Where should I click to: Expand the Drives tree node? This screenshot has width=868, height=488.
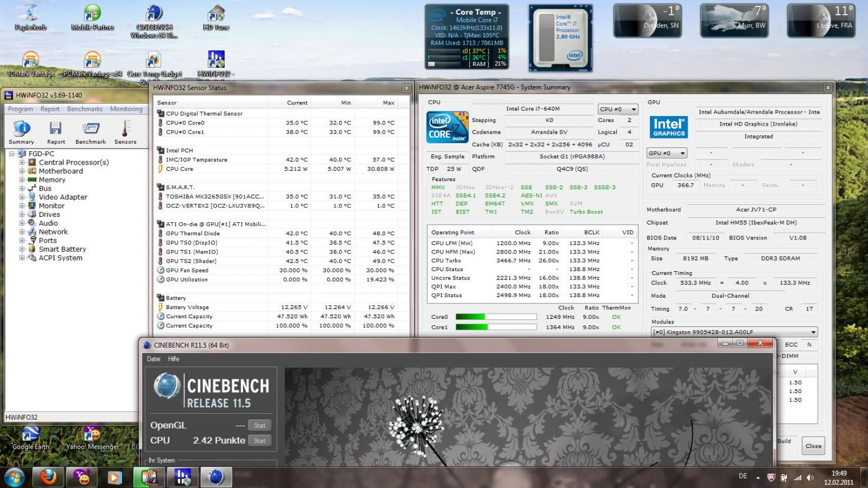pyautogui.click(x=22, y=215)
